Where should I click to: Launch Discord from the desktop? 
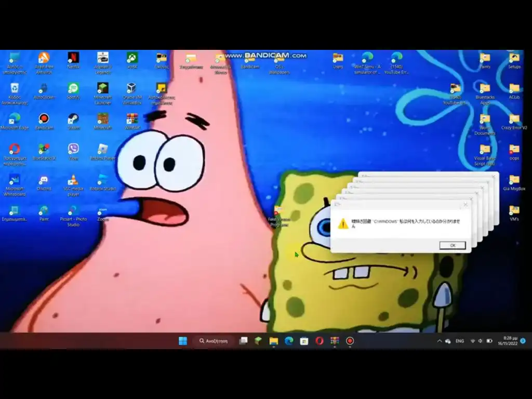pyautogui.click(x=44, y=182)
